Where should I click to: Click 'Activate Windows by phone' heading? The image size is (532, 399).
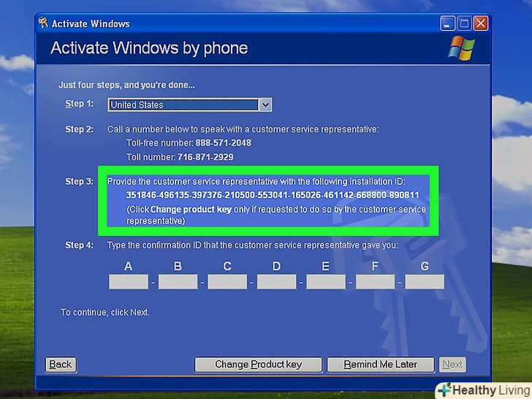click(x=149, y=47)
